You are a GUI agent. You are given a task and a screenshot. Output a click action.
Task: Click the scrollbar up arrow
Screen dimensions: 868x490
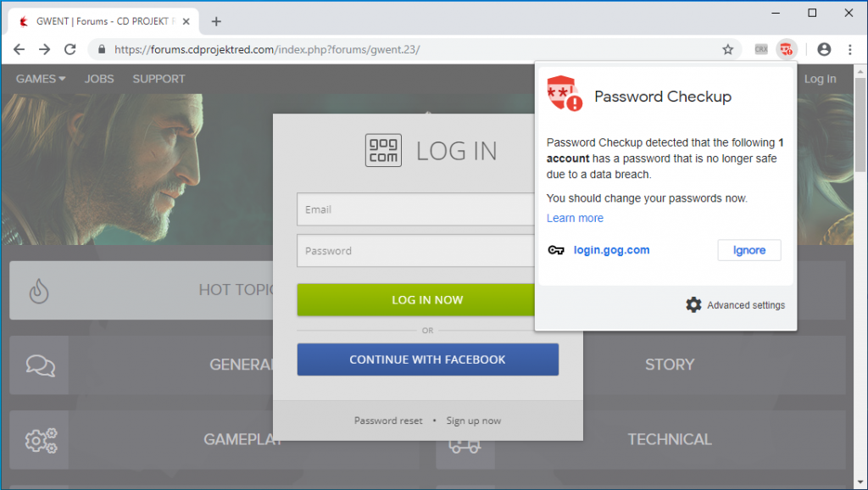[x=860, y=71]
